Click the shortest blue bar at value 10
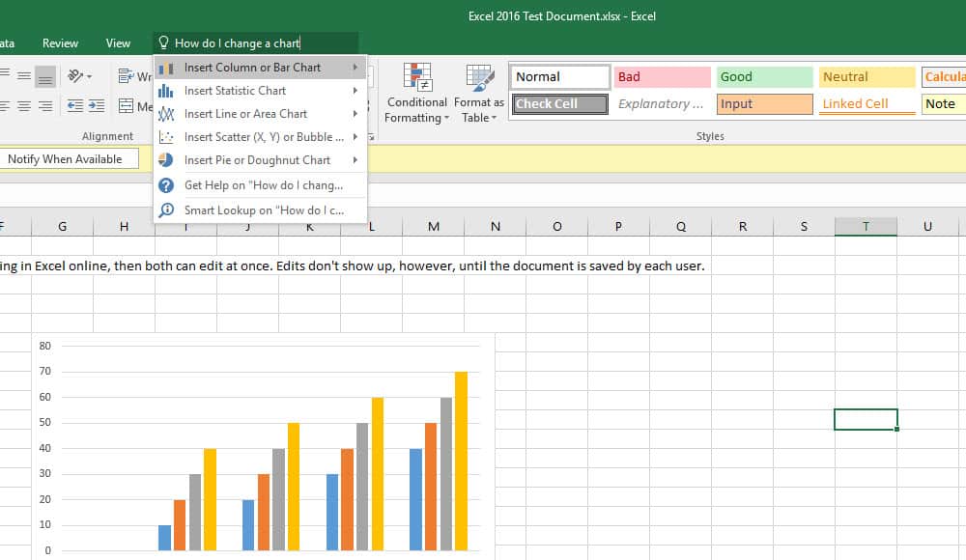 164,537
